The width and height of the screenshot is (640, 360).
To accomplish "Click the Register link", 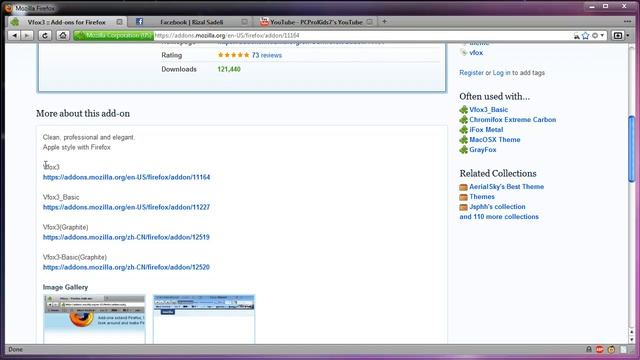I will point(471,73).
